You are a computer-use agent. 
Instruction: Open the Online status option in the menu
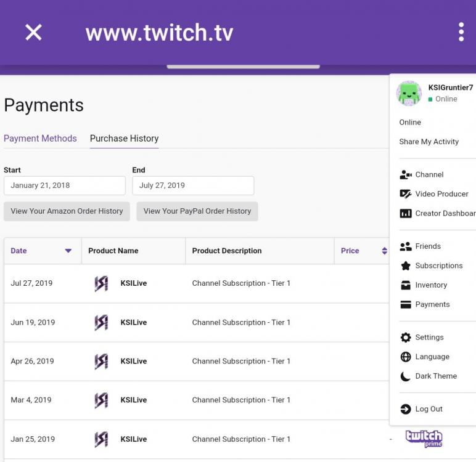point(410,122)
